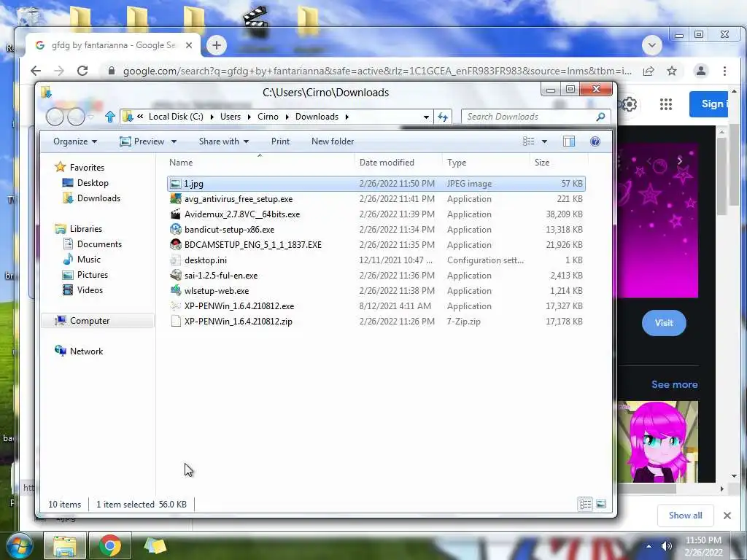The height and width of the screenshot is (560, 747).
Task: Click the desktop.ini file icon
Action: pos(176,260)
